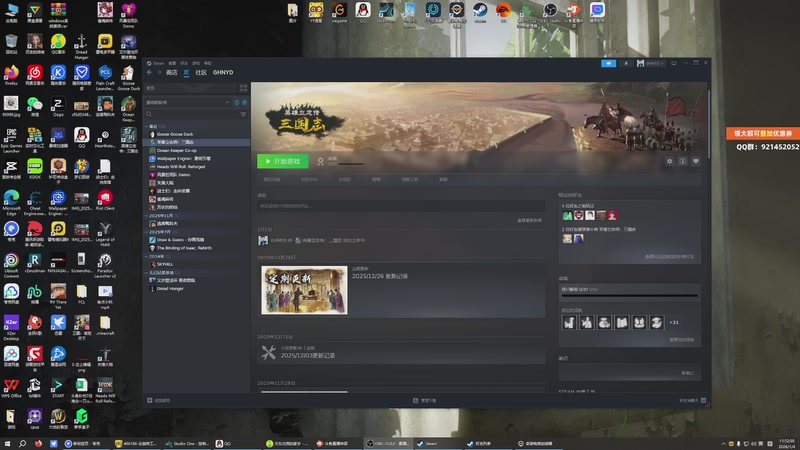Go back with Steam back arrow
800x450 pixels.
click(149, 72)
